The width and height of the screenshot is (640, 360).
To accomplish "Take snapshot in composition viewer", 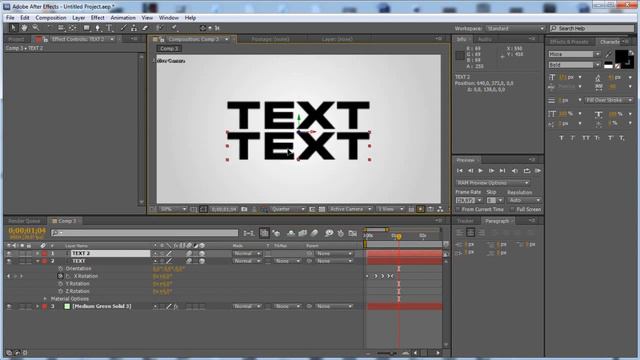I will point(244,209).
